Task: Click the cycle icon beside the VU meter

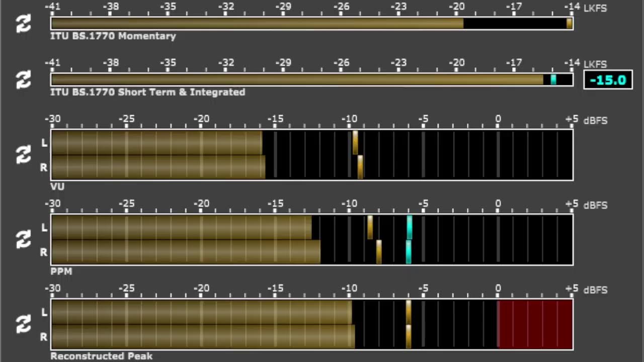Action: [24, 155]
